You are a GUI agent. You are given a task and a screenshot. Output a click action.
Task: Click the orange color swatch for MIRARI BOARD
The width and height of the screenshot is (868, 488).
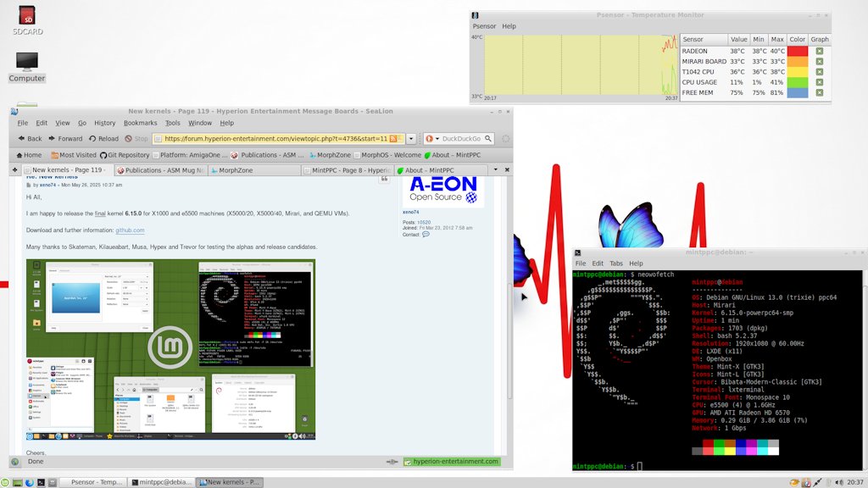pyautogui.click(x=797, y=61)
